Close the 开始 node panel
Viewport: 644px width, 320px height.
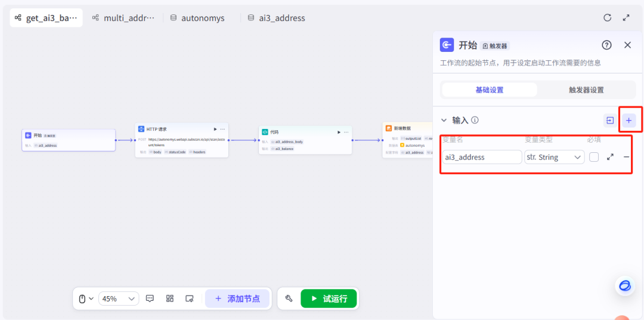(x=627, y=45)
